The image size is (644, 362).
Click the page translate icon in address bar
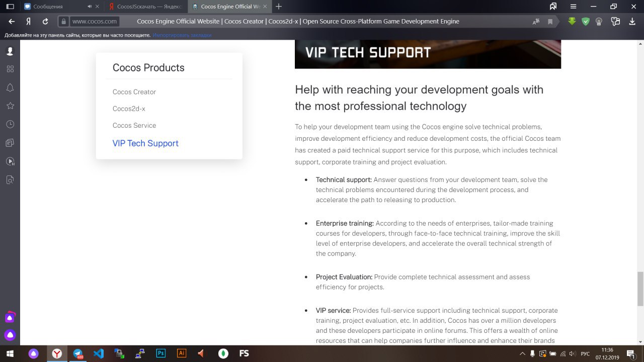[x=536, y=22]
